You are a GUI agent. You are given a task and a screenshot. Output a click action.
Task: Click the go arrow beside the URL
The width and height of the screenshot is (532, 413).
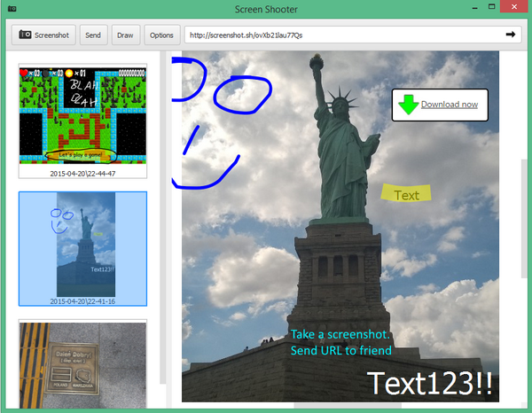(x=511, y=35)
